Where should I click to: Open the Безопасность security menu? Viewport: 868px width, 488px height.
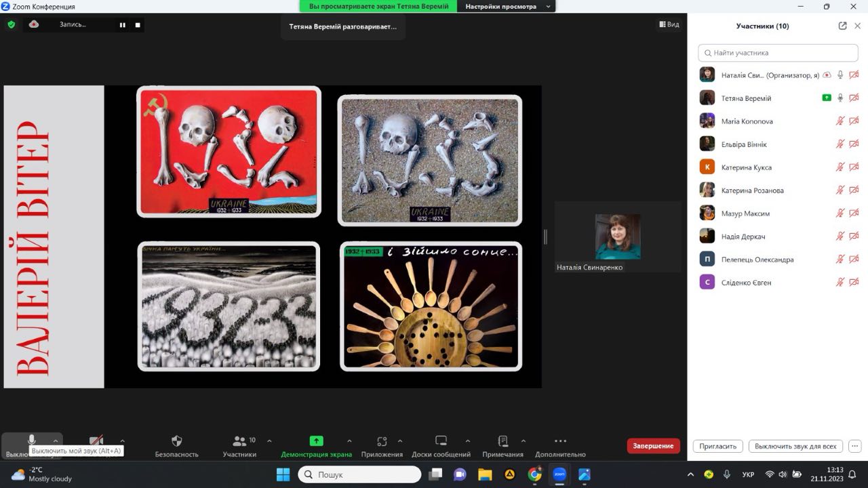[x=177, y=446]
